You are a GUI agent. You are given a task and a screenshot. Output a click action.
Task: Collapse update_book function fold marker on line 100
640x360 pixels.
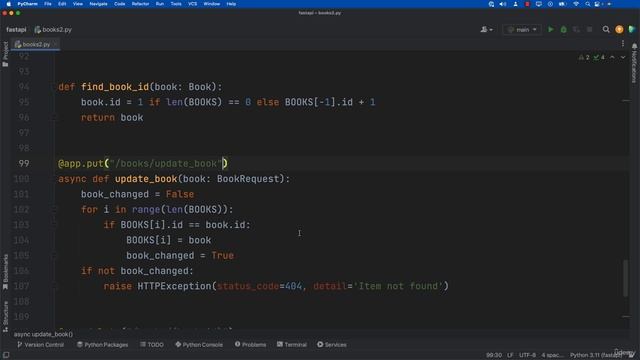click(55, 179)
